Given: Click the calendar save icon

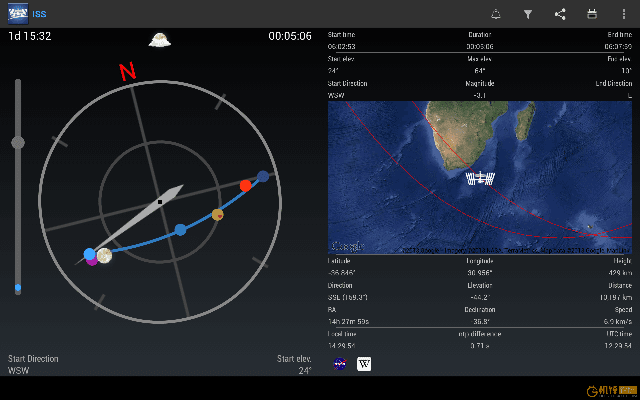Looking at the screenshot, I should coord(592,14).
